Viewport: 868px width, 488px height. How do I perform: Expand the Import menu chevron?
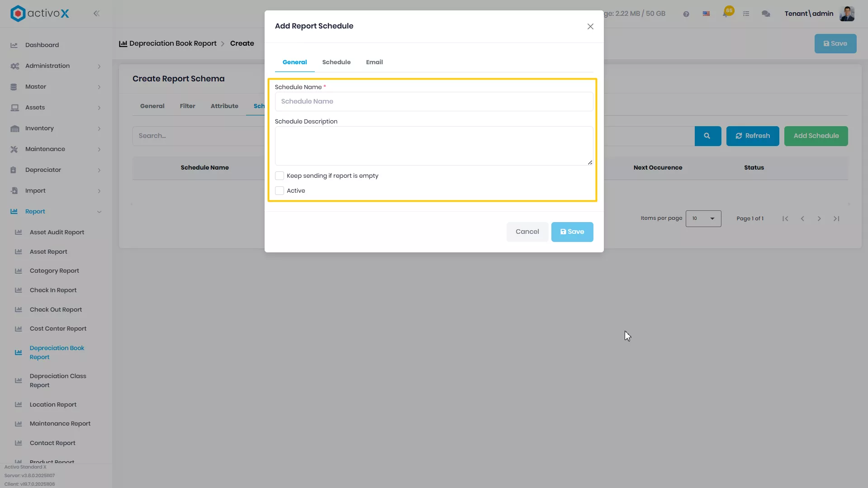coord(99,191)
